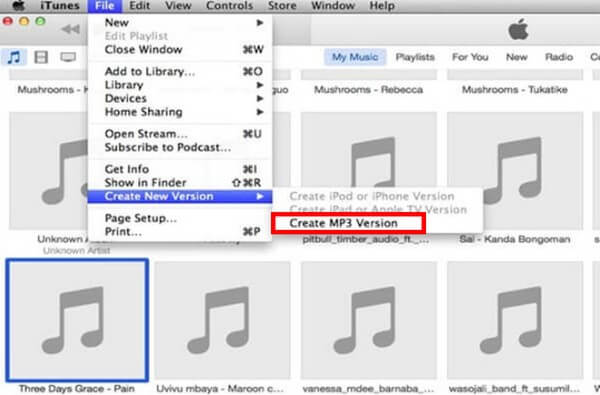Switch to My Music tab
This screenshot has height=395, width=600.
click(x=355, y=57)
